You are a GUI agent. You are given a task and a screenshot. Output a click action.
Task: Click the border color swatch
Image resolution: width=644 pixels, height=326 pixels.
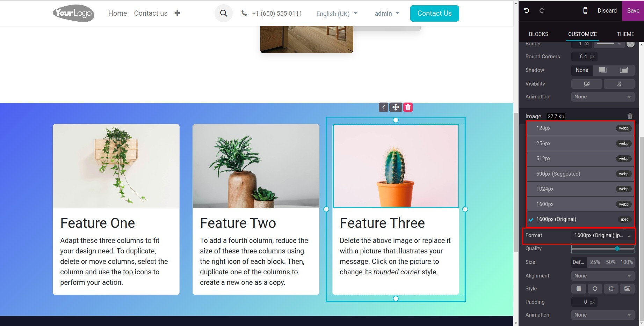coord(630,44)
